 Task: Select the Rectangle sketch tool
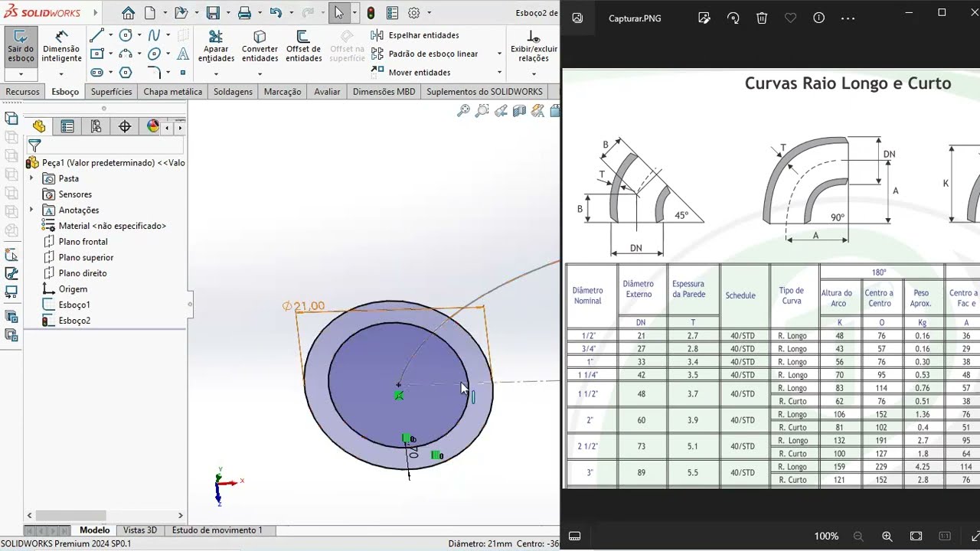click(x=96, y=54)
